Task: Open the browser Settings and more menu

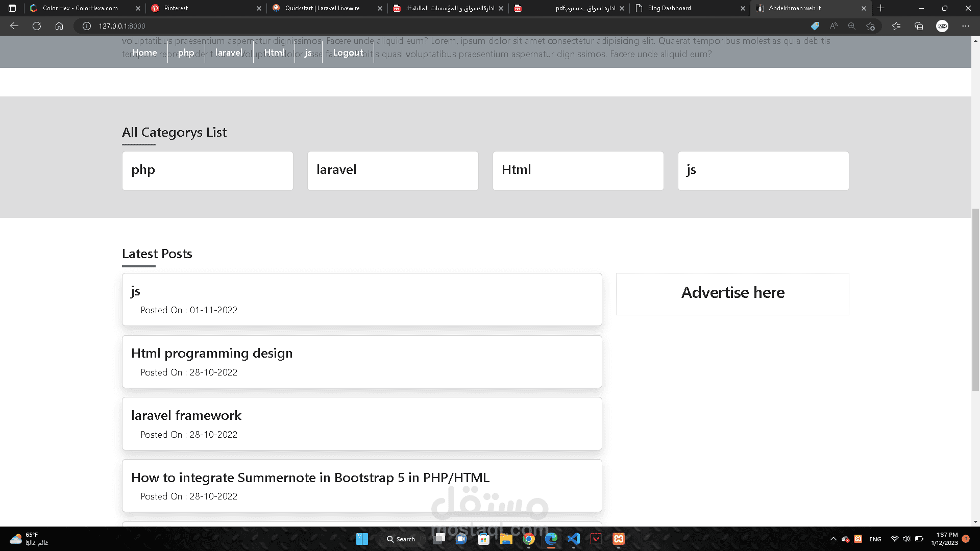Action: click(x=966, y=26)
